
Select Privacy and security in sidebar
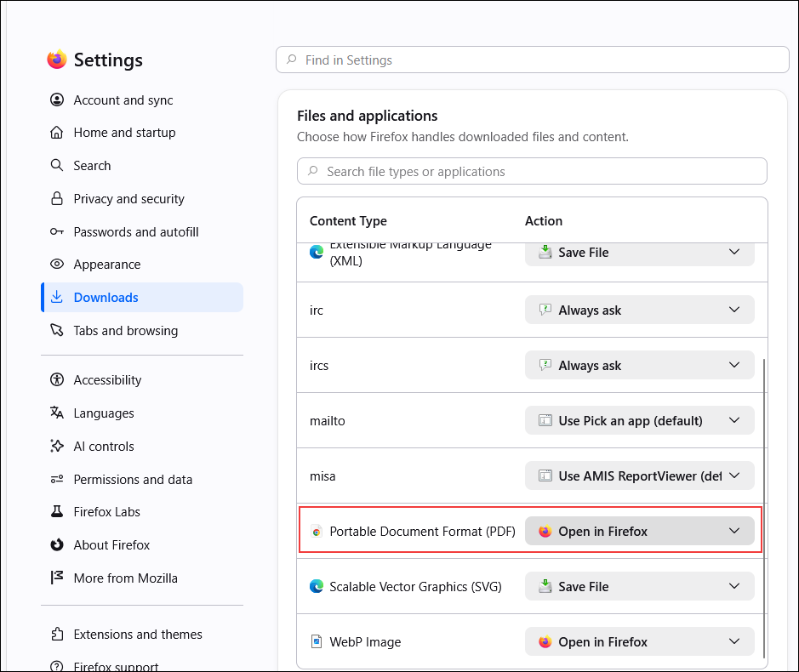pos(142,199)
